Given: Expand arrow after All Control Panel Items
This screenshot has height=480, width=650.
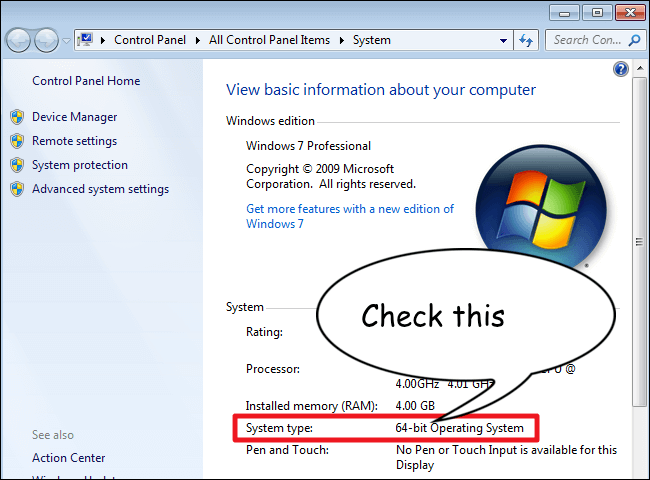Looking at the screenshot, I should (342, 40).
